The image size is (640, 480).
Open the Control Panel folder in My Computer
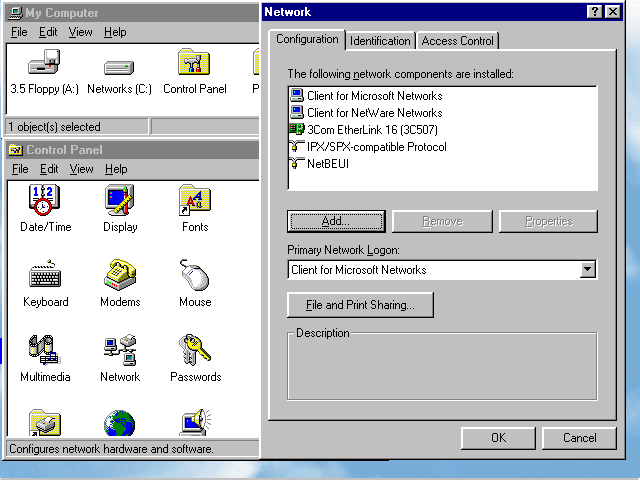click(194, 62)
